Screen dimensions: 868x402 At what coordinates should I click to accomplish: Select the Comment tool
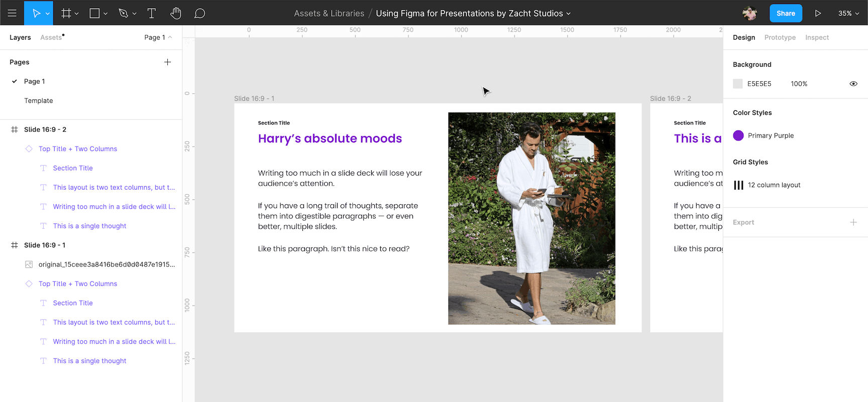[x=199, y=13]
